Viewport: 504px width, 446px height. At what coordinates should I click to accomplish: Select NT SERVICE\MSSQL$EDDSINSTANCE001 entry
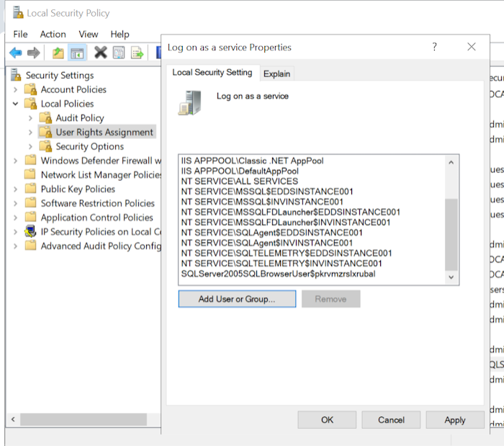[x=267, y=192]
